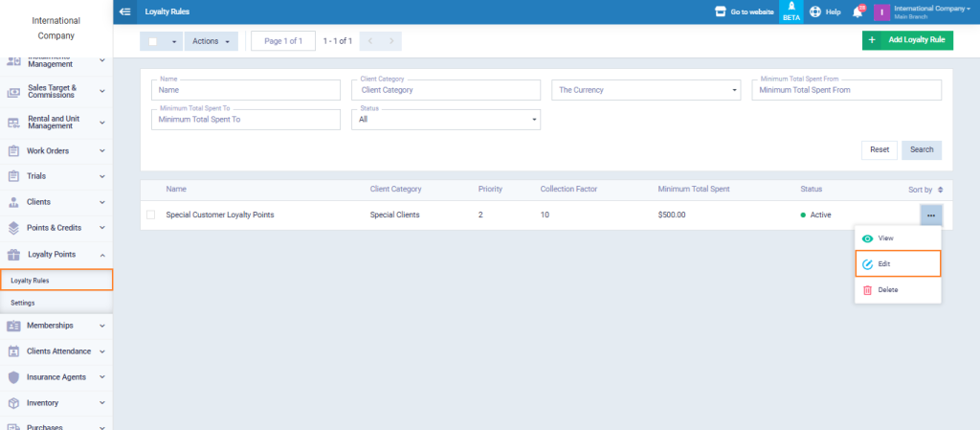This screenshot has width=980, height=430.
Task: Click the Points & Credits layers icon
Action: point(13,228)
